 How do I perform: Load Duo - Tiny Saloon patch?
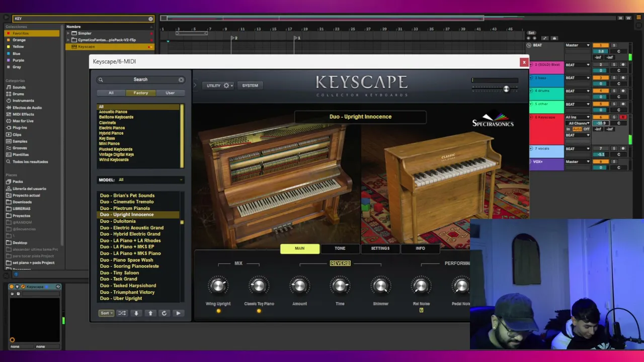point(119,273)
